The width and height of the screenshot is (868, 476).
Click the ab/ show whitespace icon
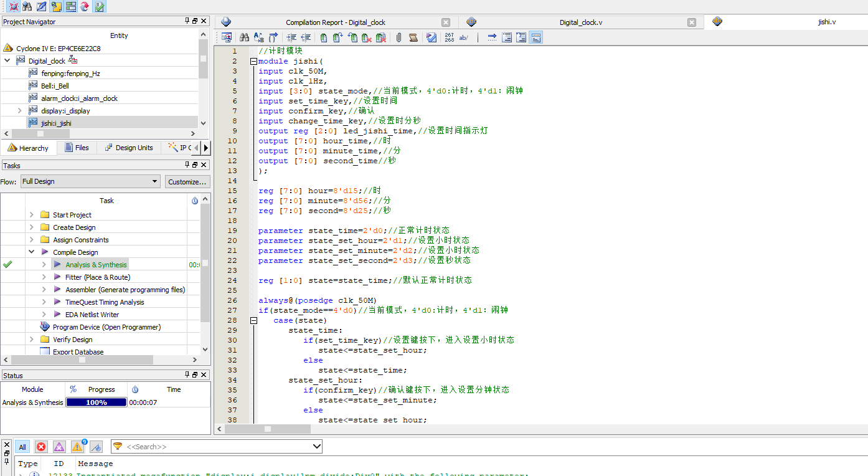click(x=464, y=37)
